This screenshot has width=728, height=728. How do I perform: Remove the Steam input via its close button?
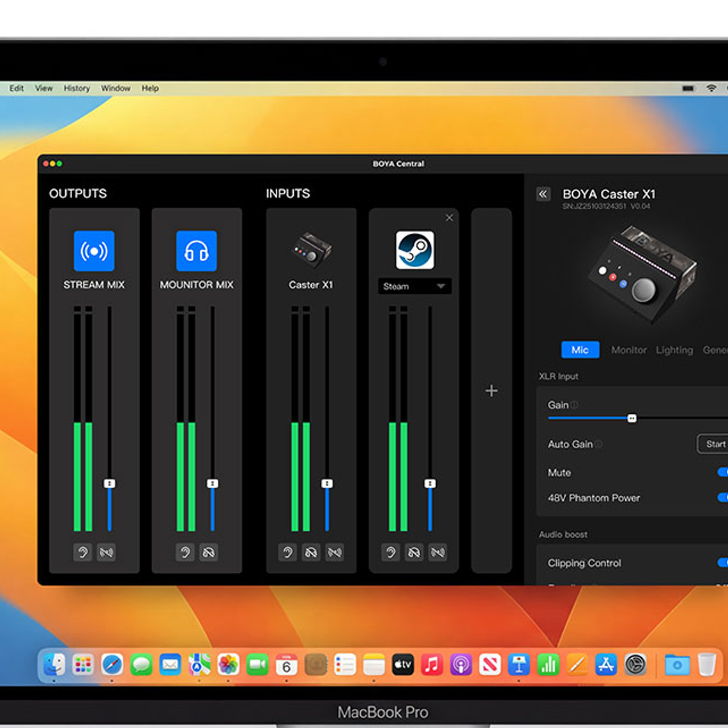point(450,217)
